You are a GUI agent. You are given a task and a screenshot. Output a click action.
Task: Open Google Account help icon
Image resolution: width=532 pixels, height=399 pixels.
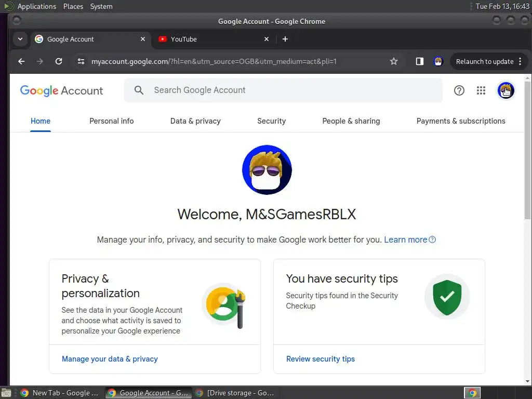coord(459,90)
